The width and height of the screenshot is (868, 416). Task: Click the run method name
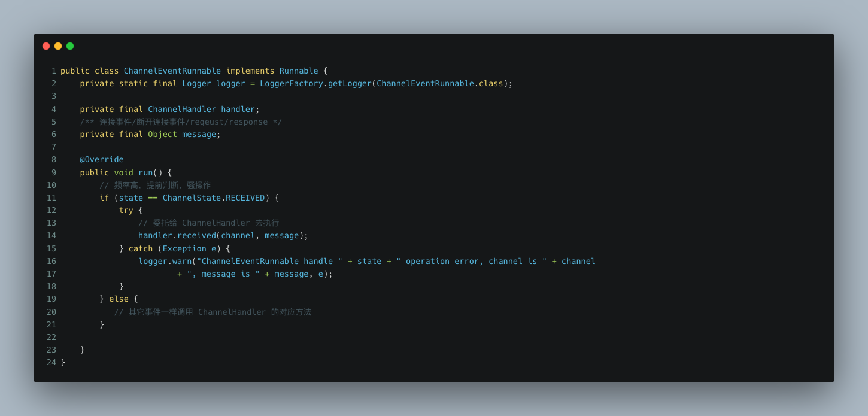(145, 172)
